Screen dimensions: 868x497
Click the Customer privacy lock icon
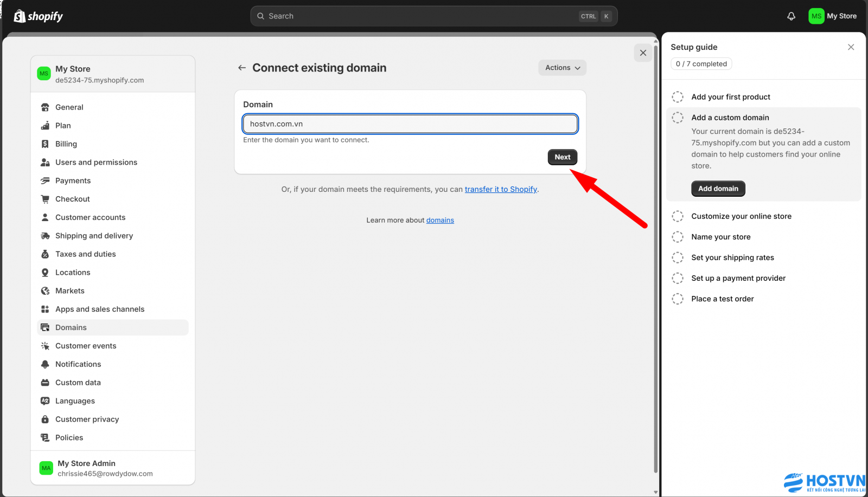[x=45, y=419]
